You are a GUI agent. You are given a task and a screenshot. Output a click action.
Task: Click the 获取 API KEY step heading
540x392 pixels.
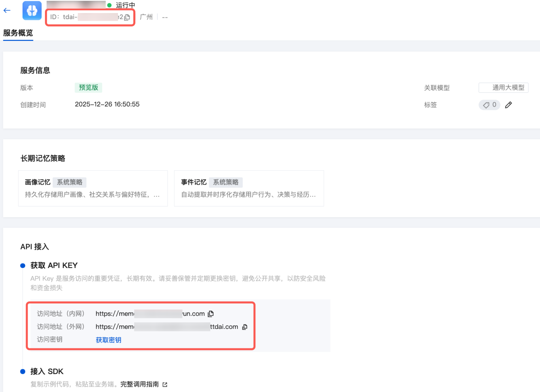tap(54, 265)
